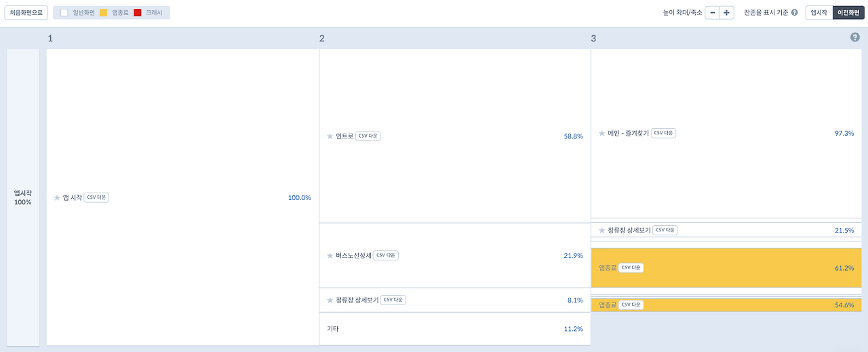Click the red 크래시 legend swatch
Screen dimensions: 868x352
click(138, 12)
